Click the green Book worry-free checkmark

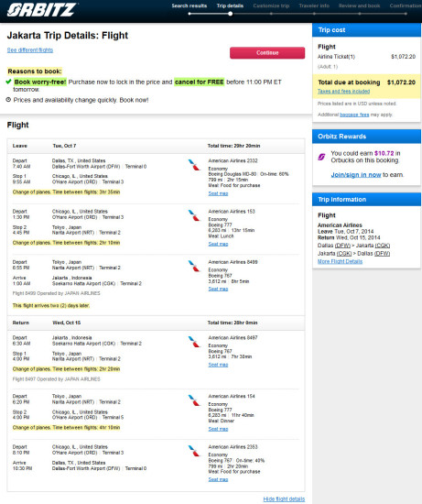point(8,82)
